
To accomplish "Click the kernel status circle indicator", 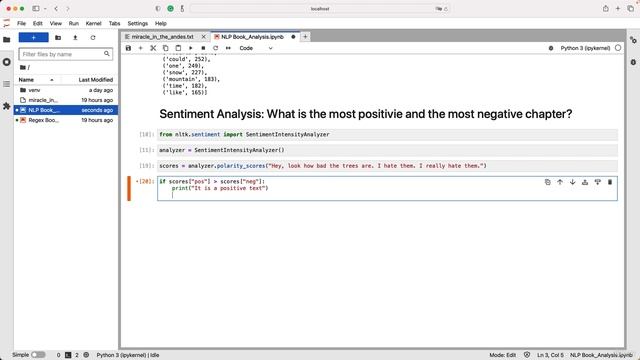I will click(618, 48).
